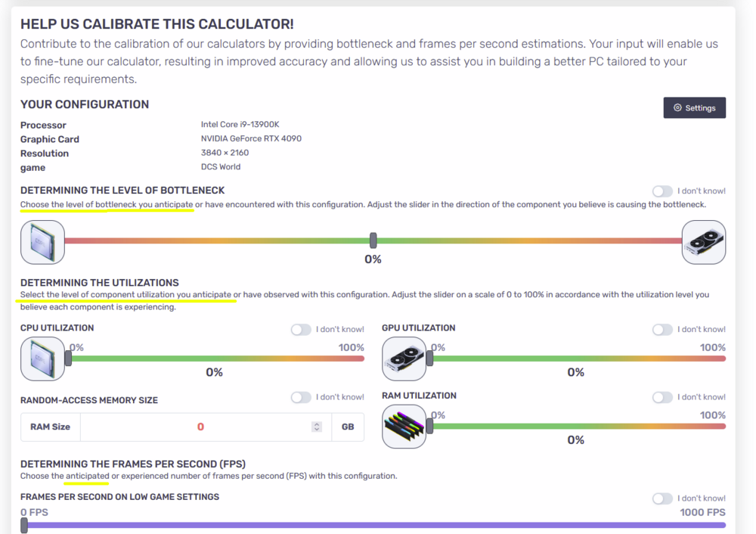Click the RAM sticks icon under RAM Utilization
Image resolution: width=756 pixels, height=534 pixels.
pos(404,427)
